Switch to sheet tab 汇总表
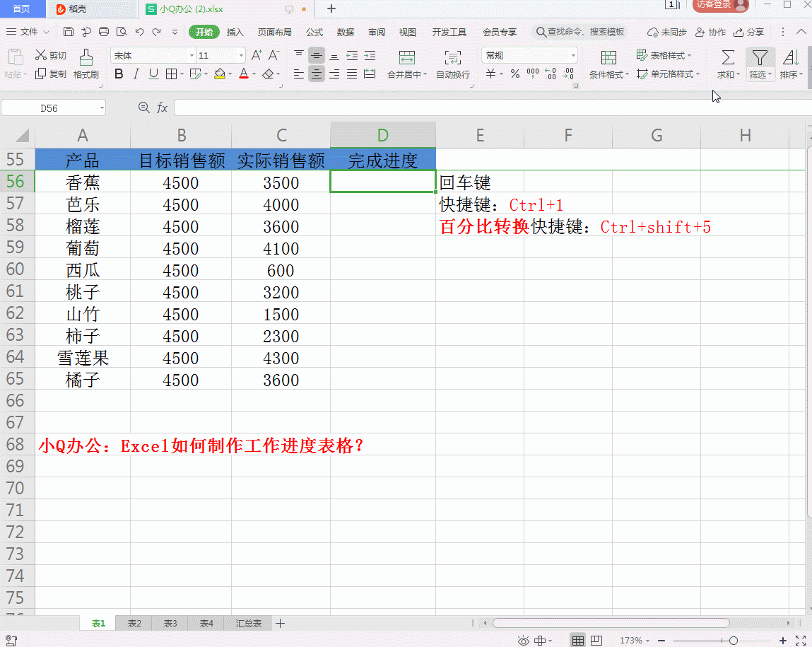The width and height of the screenshot is (812, 647). click(249, 623)
